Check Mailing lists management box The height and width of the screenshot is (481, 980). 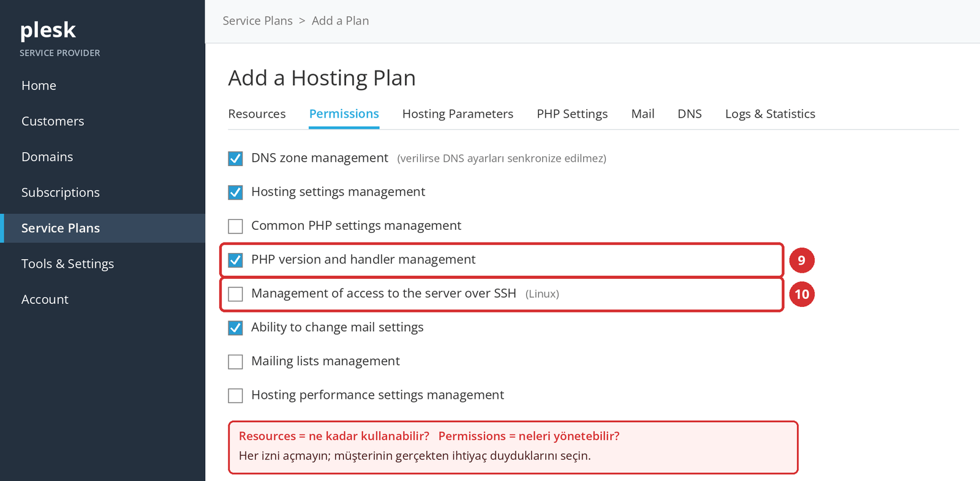tap(235, 362)
